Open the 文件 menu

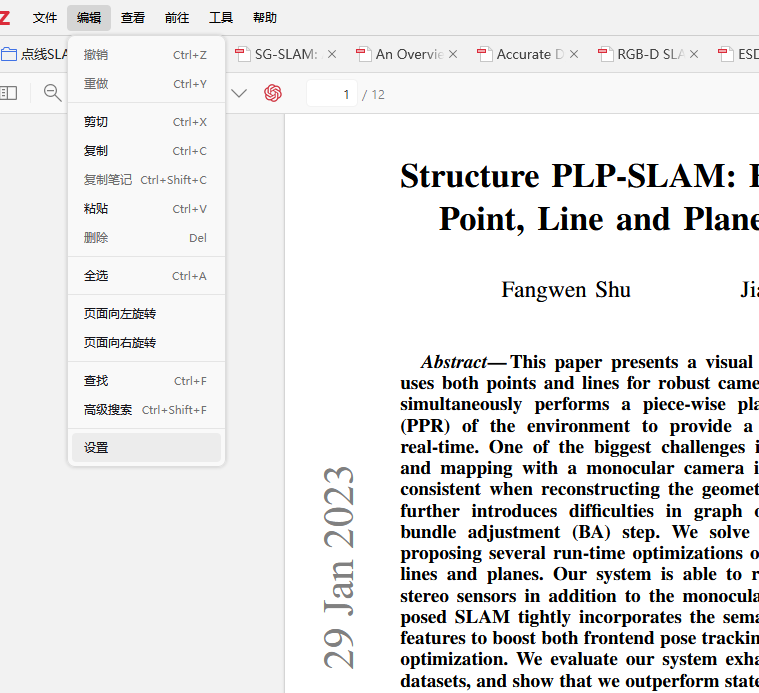[x=45, y=18]
